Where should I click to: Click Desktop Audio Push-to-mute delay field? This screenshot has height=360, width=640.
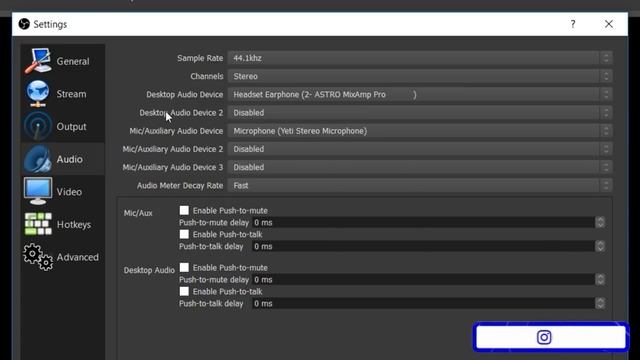pos(423,280)
